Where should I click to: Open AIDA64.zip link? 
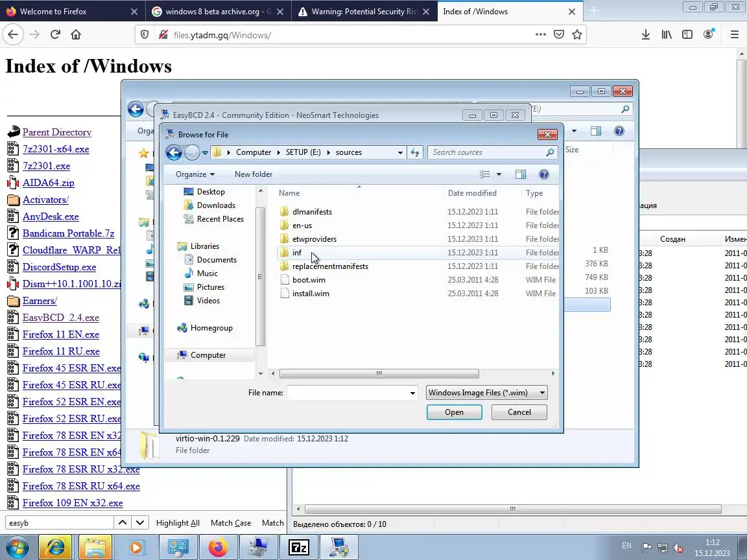coord(48,183)
